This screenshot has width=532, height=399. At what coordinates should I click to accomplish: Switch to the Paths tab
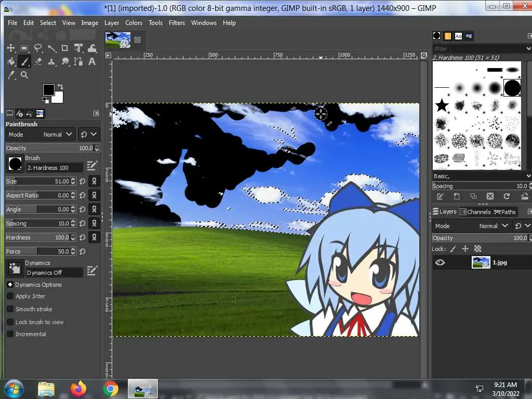tap(505, 212)
